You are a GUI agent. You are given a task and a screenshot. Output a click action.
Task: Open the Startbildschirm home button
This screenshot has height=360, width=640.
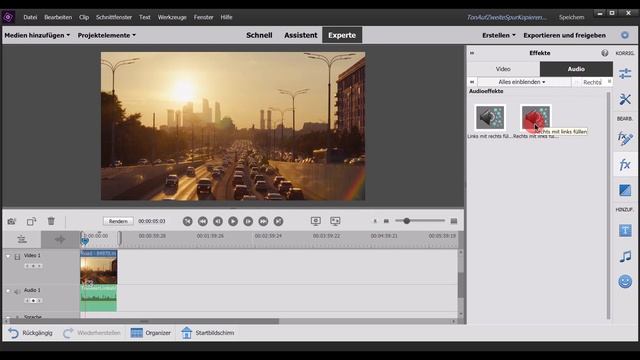point(208,333)
